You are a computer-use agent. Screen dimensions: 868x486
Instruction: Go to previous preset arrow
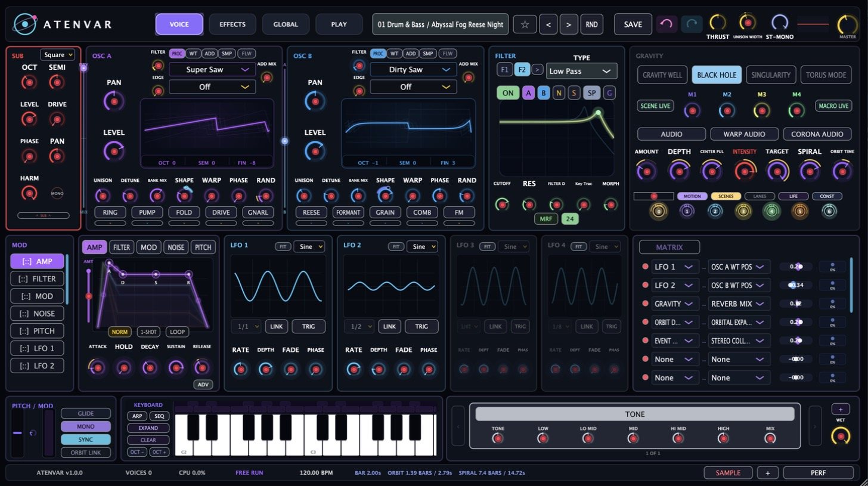[548, 24]
